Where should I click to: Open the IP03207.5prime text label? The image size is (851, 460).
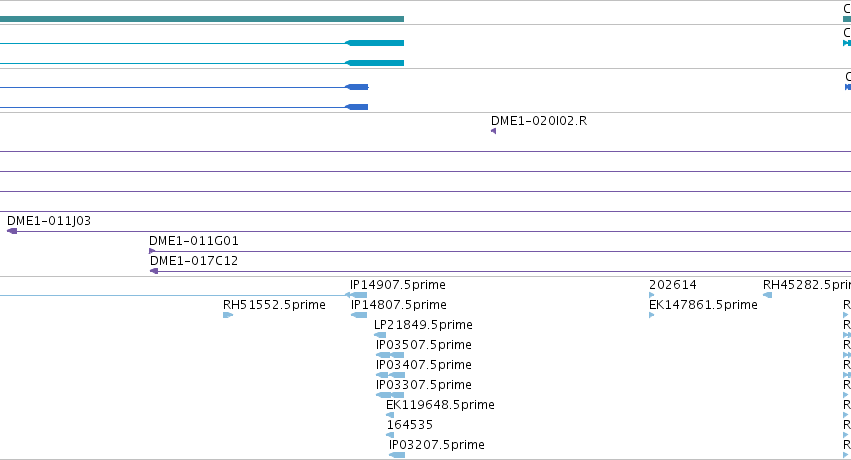pyautogui.click(x=436, y=445)
